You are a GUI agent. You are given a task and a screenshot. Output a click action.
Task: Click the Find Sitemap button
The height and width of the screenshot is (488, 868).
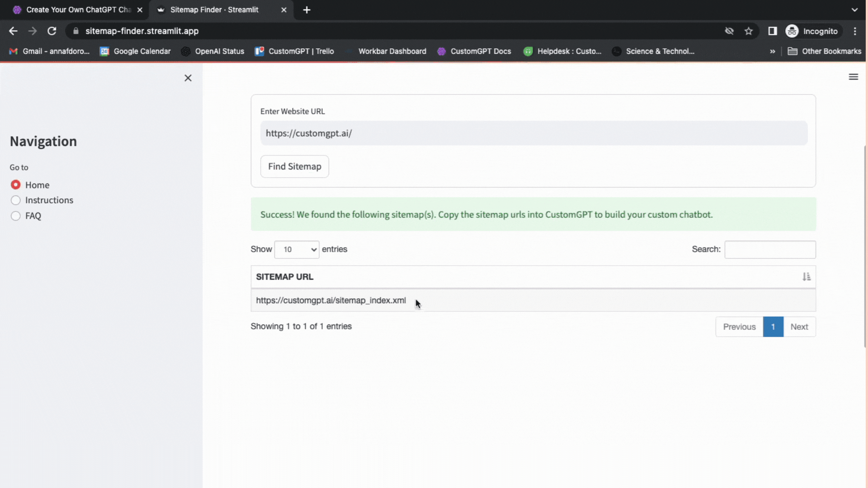(294, 166)
